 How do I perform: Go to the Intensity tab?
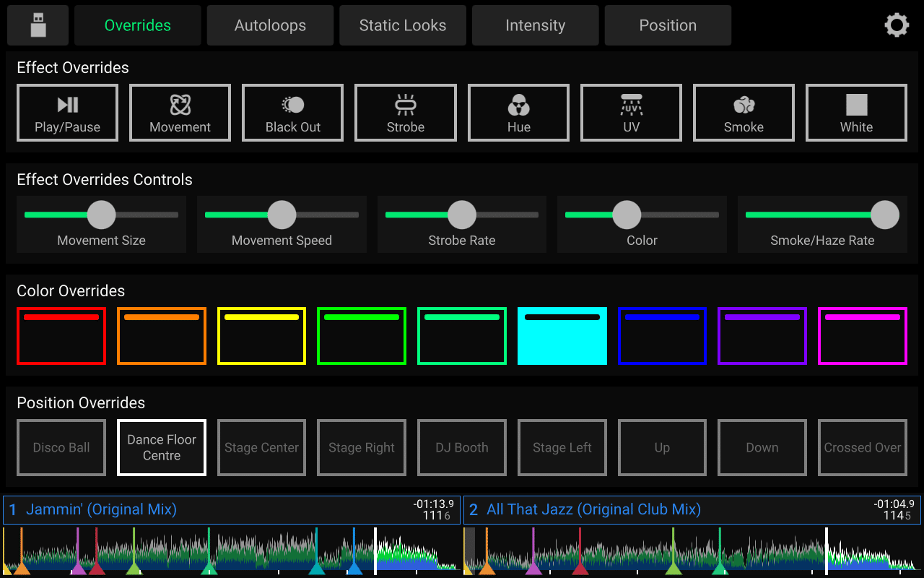535,25
